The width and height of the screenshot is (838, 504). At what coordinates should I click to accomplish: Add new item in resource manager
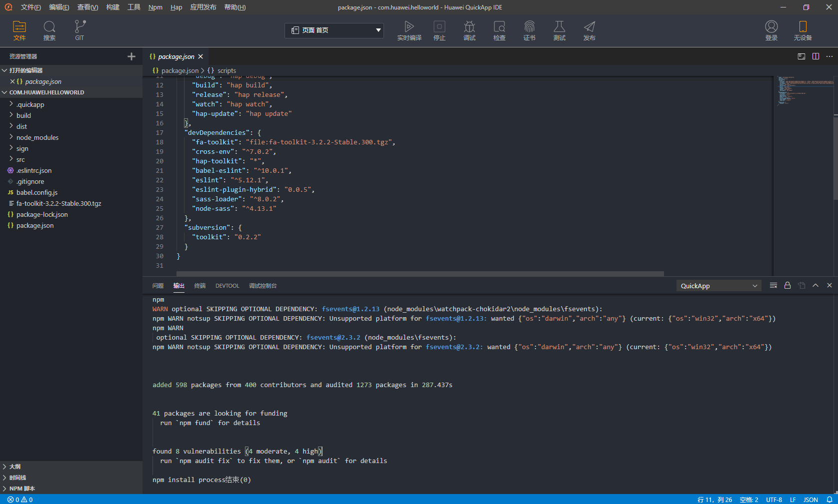[131, 56]
